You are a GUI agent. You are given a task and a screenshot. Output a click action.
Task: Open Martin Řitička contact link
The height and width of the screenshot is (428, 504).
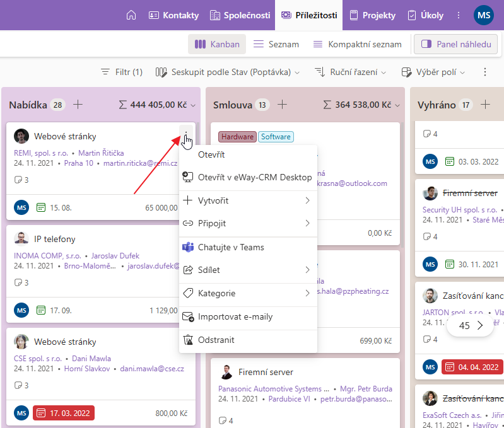[x=101, y=153]
